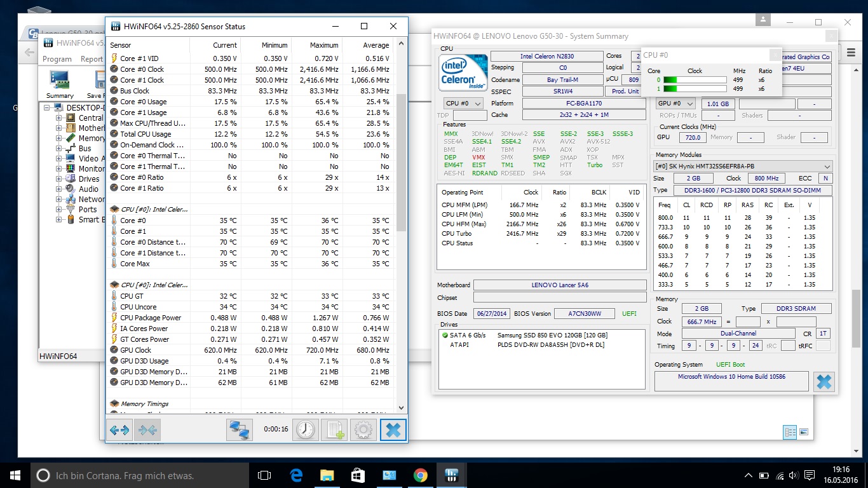This screenshot has width=868, height=488.
Task: Go back using the Chrome back arrow
Action: tap(29, 52)
